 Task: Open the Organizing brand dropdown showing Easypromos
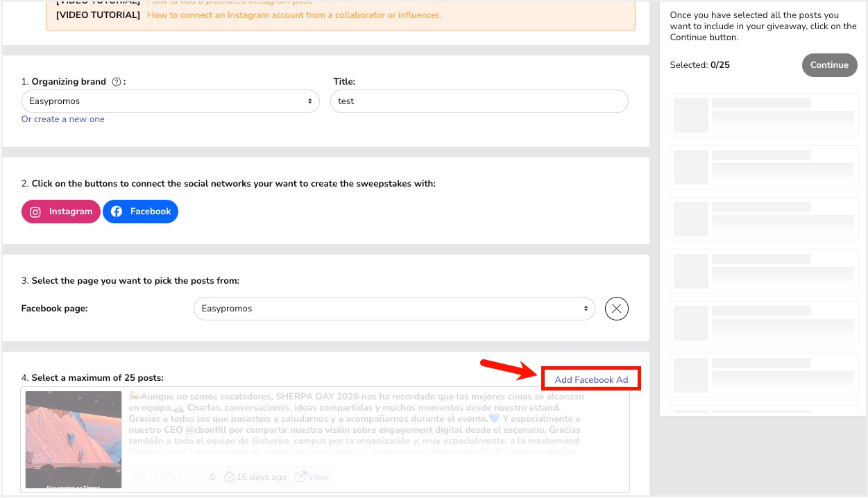coord(171,101)
